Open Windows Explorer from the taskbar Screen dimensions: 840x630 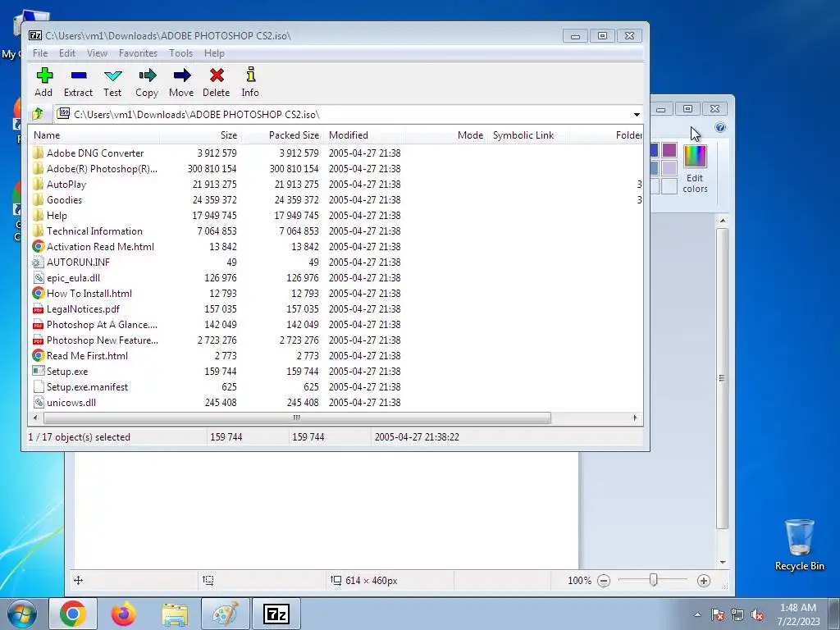pos(175,614)
